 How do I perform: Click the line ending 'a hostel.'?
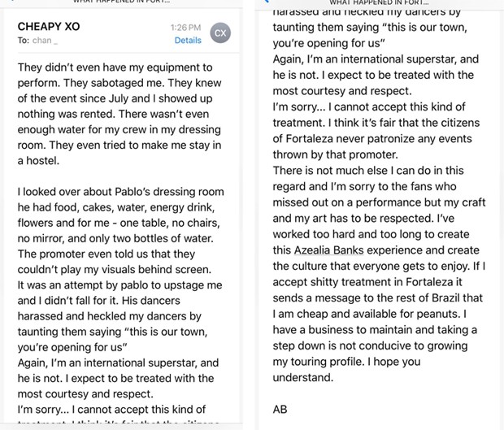click(x=38, y=161)
